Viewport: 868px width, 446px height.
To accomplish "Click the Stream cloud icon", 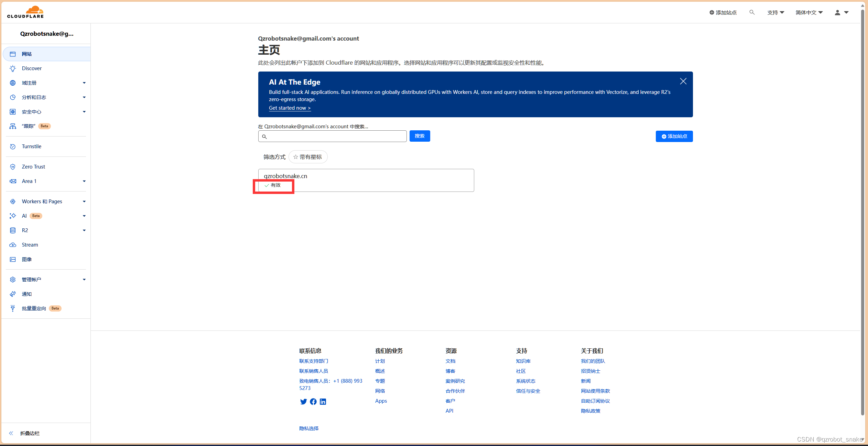I will [13, 245].
